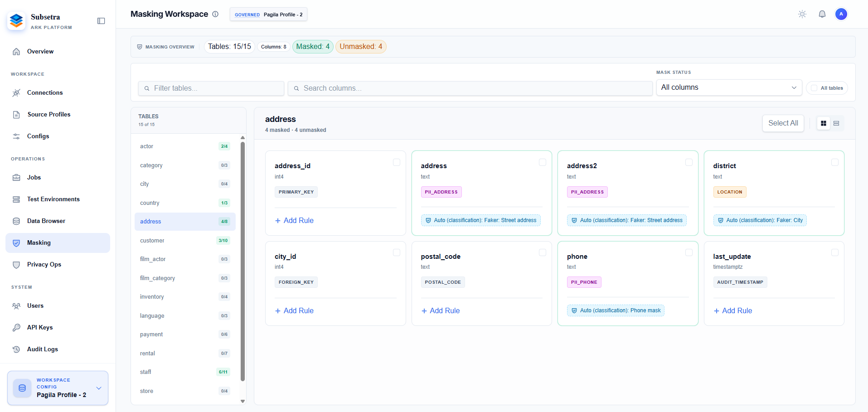Open Faker Street address rule on address2

point(627,220)
